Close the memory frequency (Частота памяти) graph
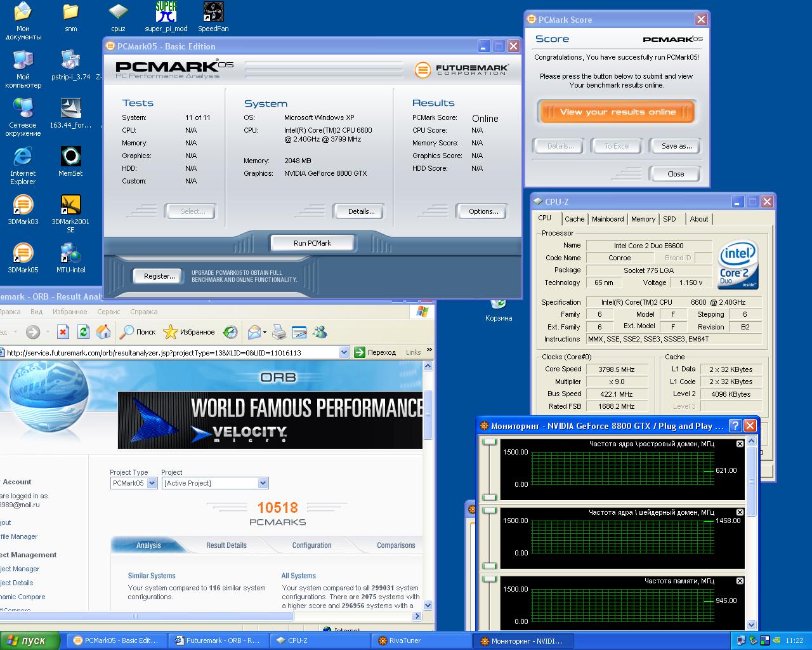This screenshot has width=812, height=650. pyautogui.click(x=740, y=581)
